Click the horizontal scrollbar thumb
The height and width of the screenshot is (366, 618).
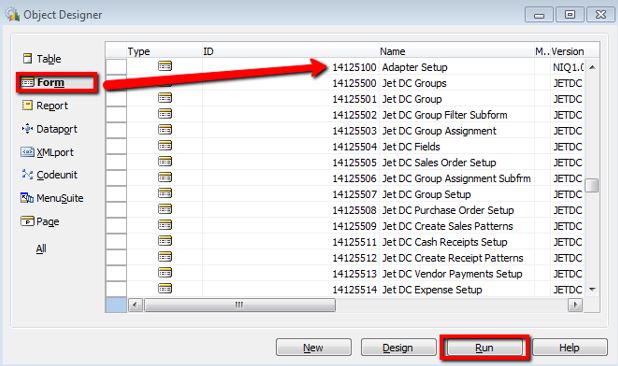pyautogui.click(x=240, y=305)
